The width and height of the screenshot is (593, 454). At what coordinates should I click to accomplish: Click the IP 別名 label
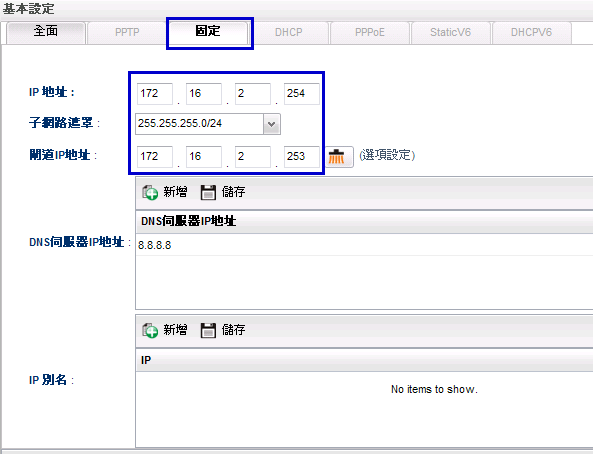[51, 380]
